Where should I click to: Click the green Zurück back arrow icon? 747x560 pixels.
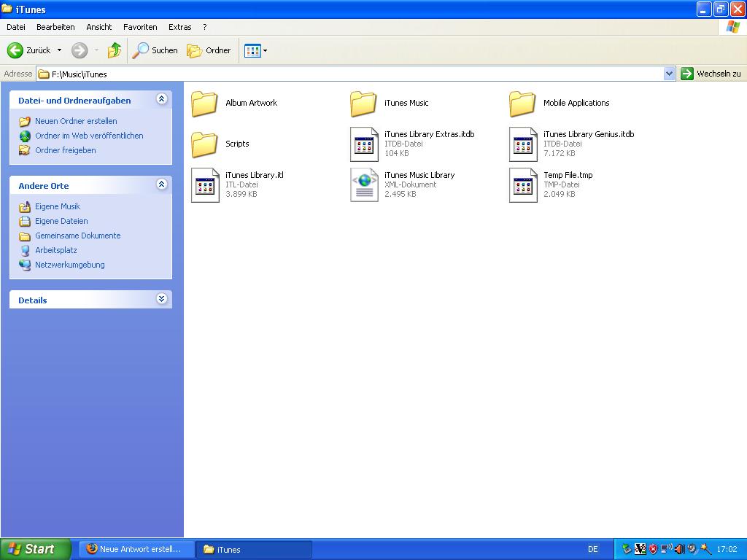click(x=15, y=50)
